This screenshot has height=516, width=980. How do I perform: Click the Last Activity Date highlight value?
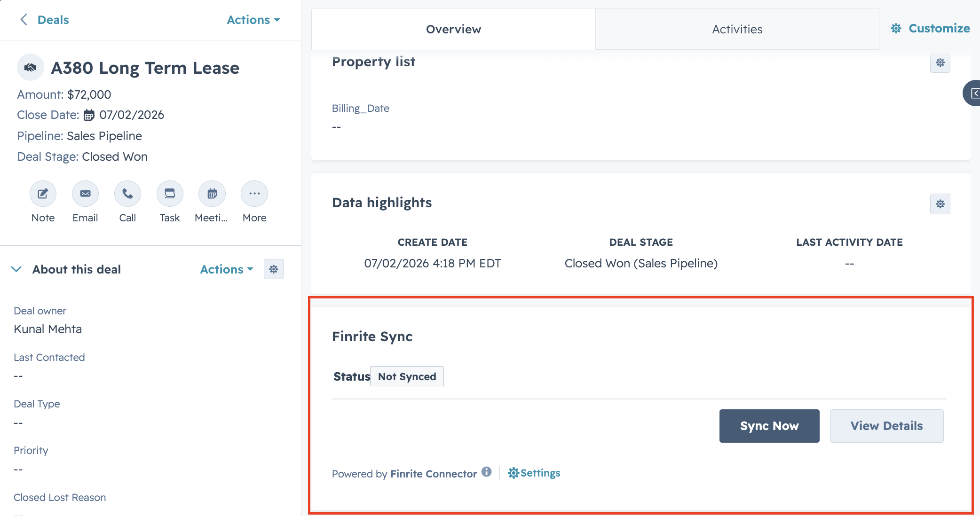pyautogui.click(x=849, y=264)
